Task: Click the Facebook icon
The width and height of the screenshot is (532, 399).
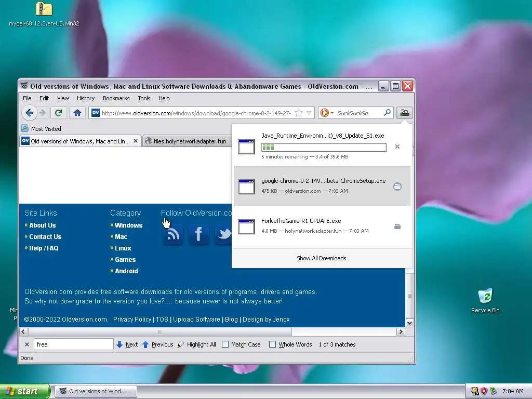Action: [x=199, y=234]
